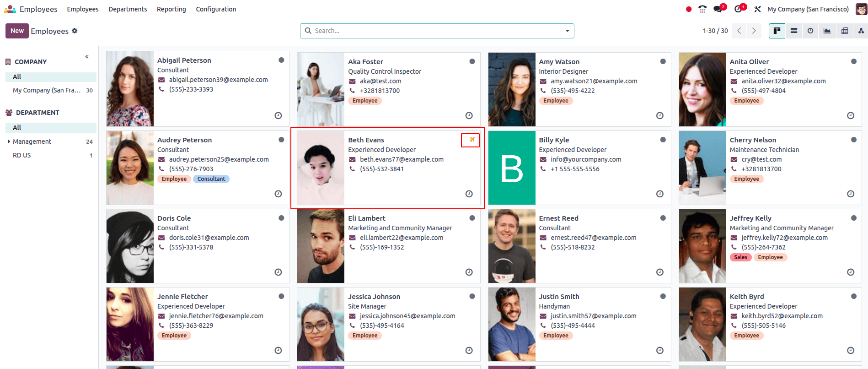
Task: Switch to Kanban view
Action: coord(777,31)
